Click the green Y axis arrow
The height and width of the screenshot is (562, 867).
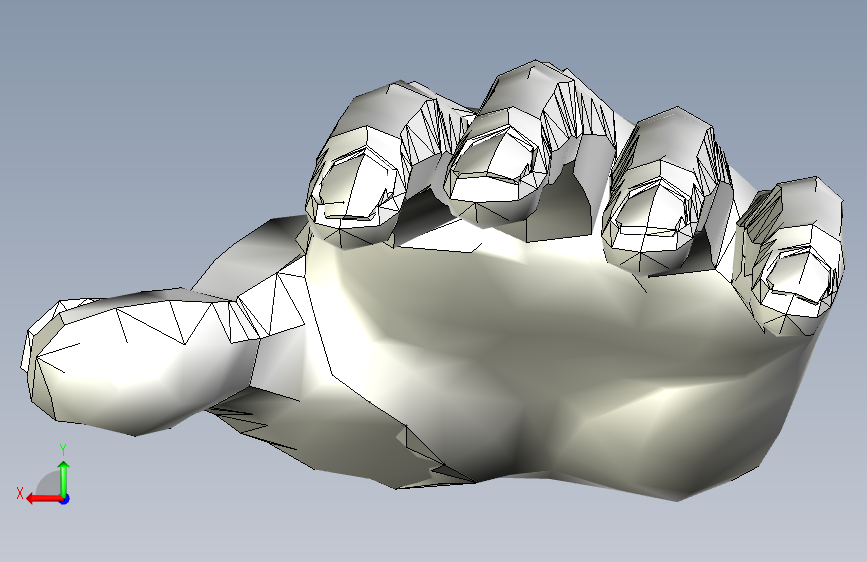point(64,478)
